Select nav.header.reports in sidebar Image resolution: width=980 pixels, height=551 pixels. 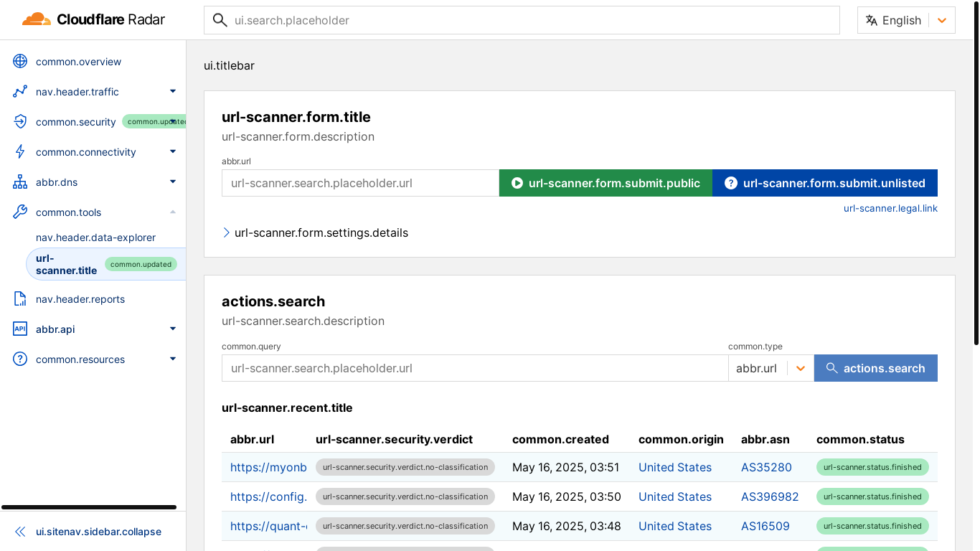[x=80, y=299]
